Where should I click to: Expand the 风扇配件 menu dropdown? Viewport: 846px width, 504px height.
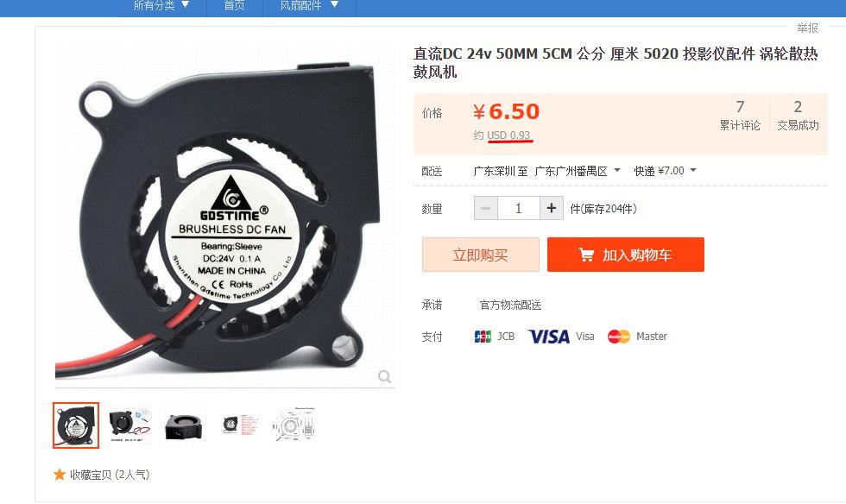tap(309, 6)
